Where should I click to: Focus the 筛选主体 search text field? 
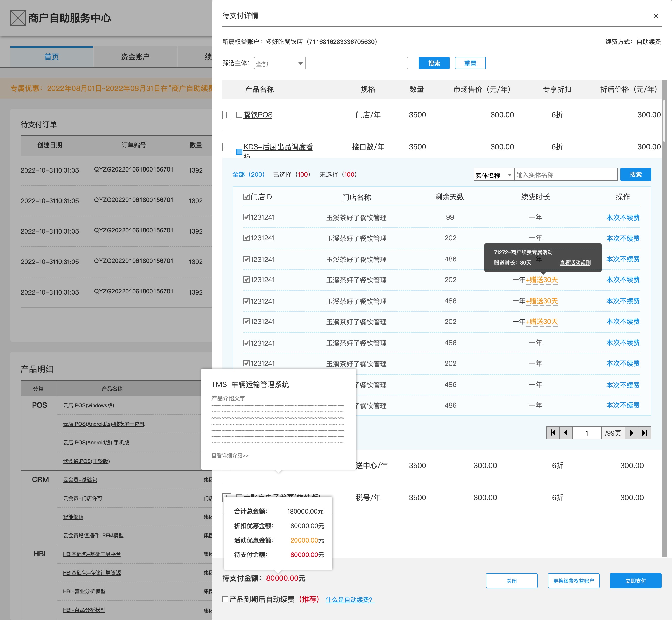pyautogui.click(x=356, y=63)
